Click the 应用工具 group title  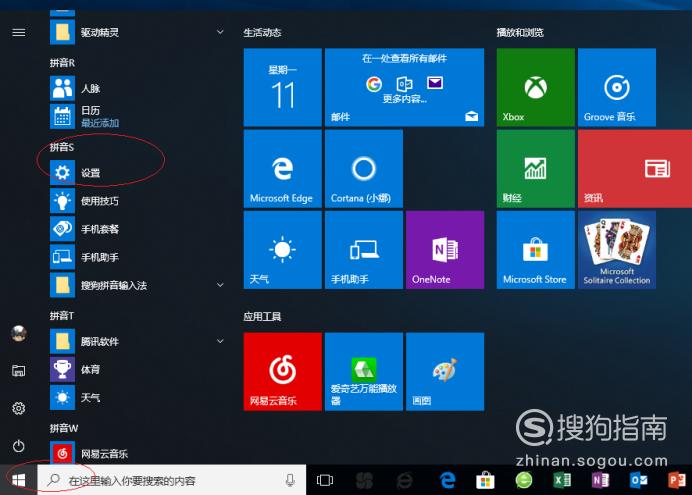[x=262, y=316]
